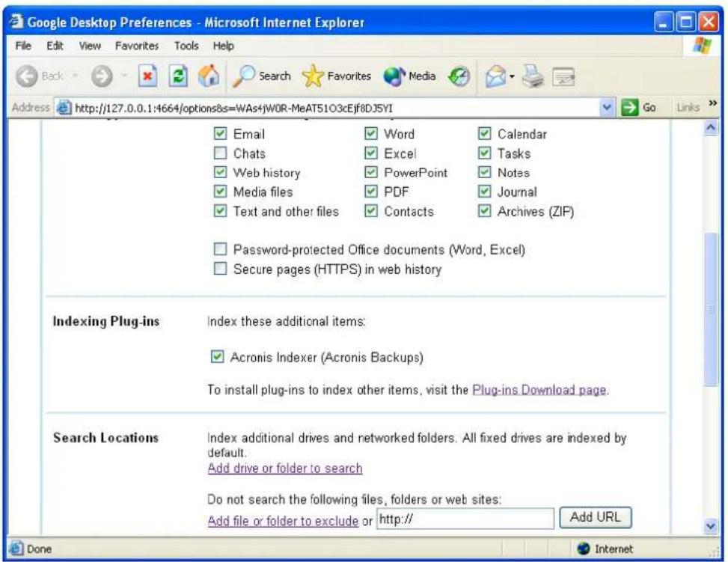This screenshot has height=562, width=728.
Task: Toggle the Notes checkbox
Action: coord(484,172)
